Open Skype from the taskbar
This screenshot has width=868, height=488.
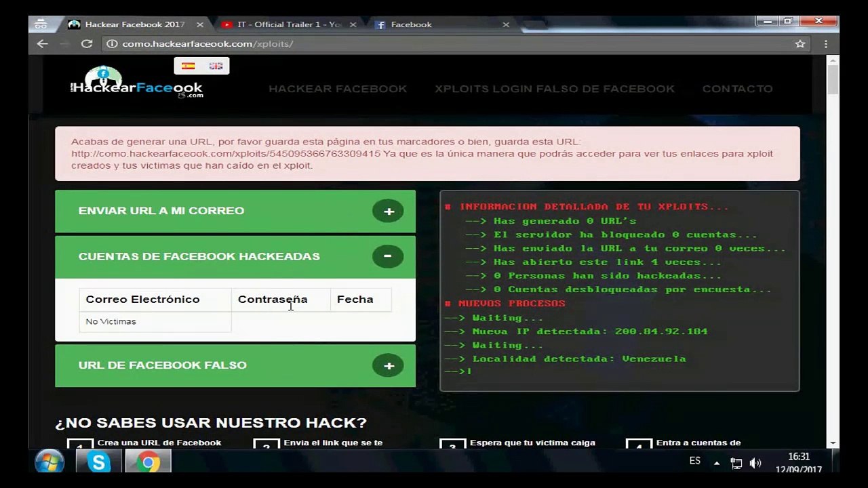click(x=99, y=462)
